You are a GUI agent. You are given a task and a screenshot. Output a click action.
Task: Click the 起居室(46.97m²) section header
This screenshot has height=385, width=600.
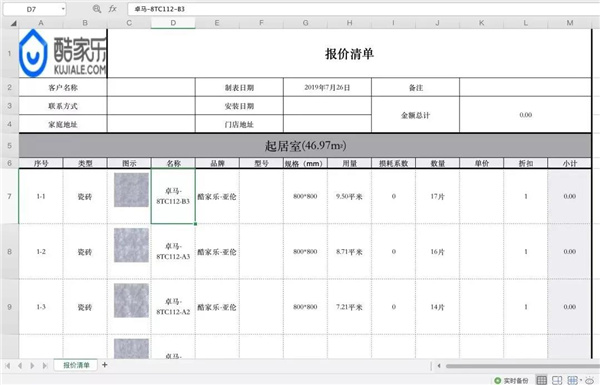click(x=305, y=145)
